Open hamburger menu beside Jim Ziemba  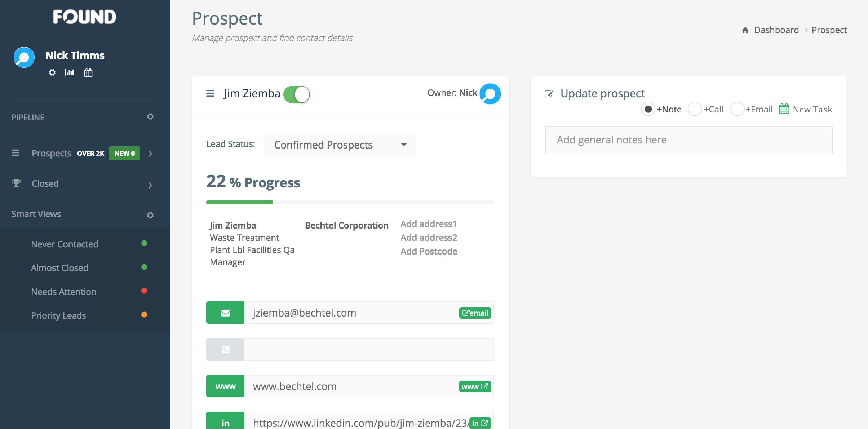pos(210,94)
